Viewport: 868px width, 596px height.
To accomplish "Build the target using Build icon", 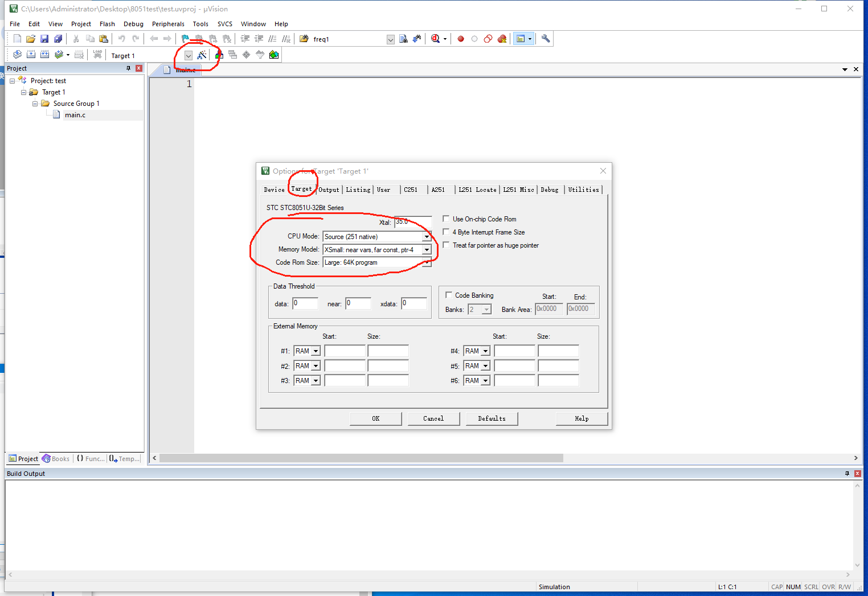I will click(x=31, y=55).
